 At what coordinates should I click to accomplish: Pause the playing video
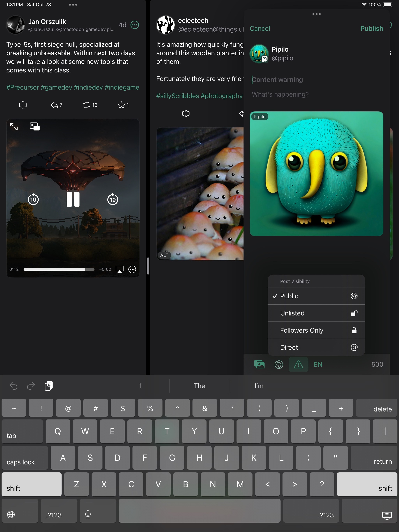pyautogui.click(x=73, y=199)
